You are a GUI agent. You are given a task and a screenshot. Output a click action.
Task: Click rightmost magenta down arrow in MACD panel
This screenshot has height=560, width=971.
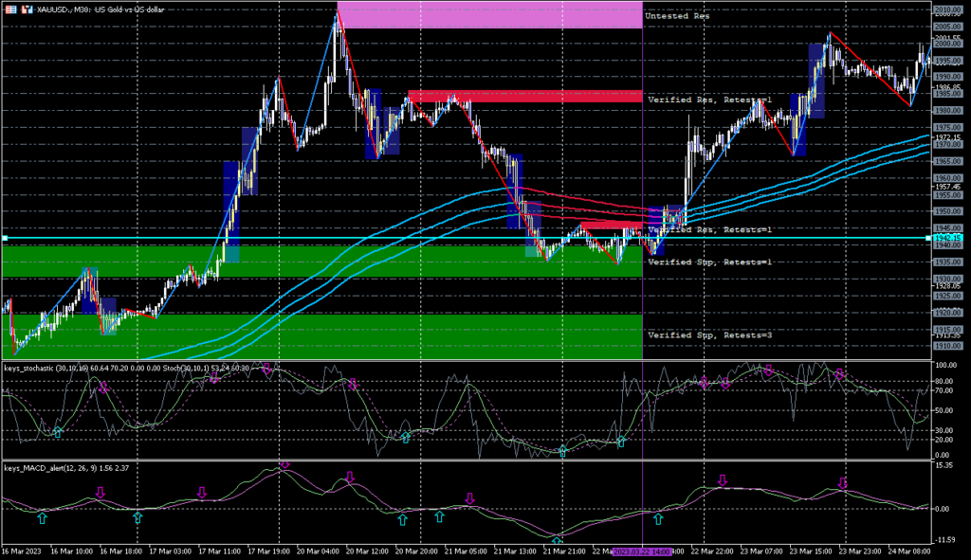point(842,482)
